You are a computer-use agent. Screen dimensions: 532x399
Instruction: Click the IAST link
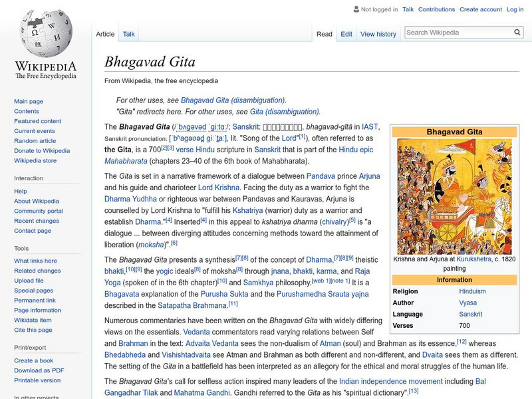click(x=370, y=127)
